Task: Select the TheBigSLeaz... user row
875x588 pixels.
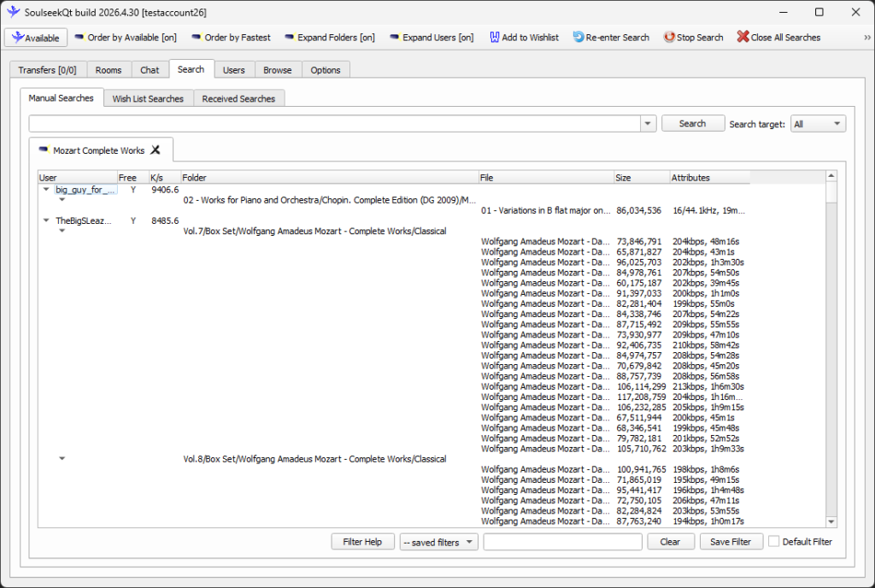Action: click(84, 220)
